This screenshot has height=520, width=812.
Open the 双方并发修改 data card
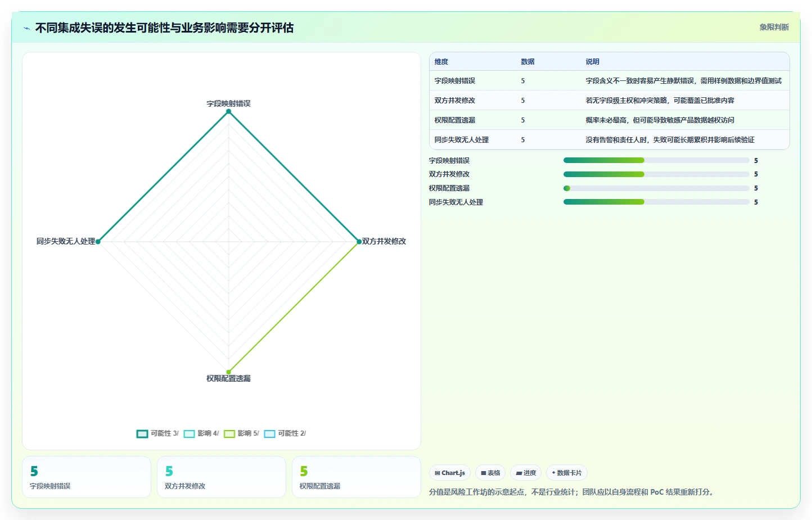click(x=222, y=477)
